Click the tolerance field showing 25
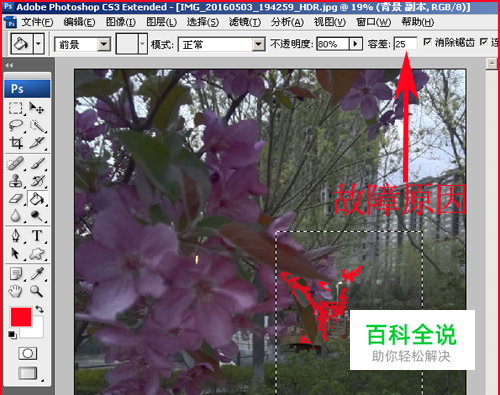500x395 pixels. pyautogui.click(x=405, y=44)
